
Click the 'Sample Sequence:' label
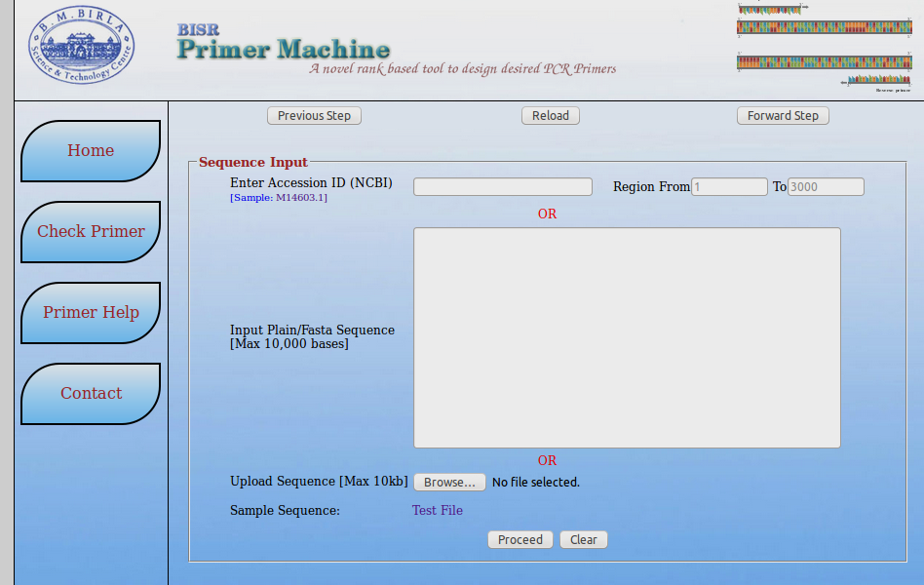(x=286, y=511)
